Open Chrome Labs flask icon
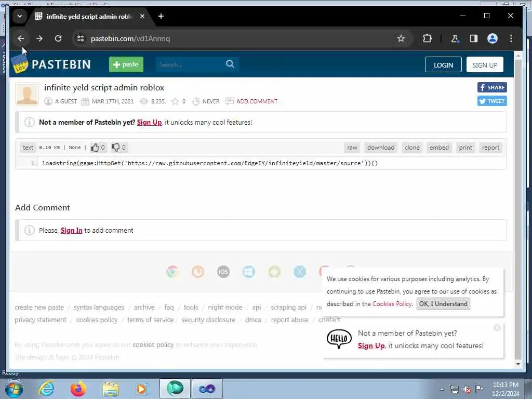The height and width of the screenshot is (399, 532). tap(455, 38)
